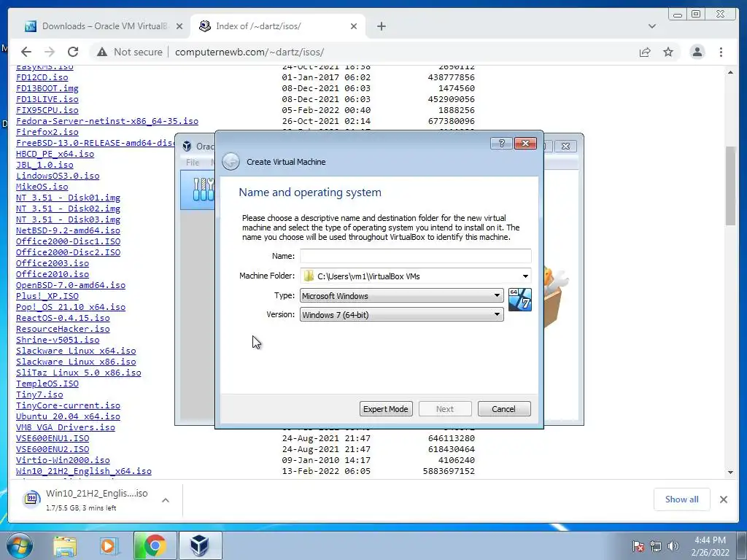Click Not secure warning icon
747x560 pixels.
pos(102,52)
